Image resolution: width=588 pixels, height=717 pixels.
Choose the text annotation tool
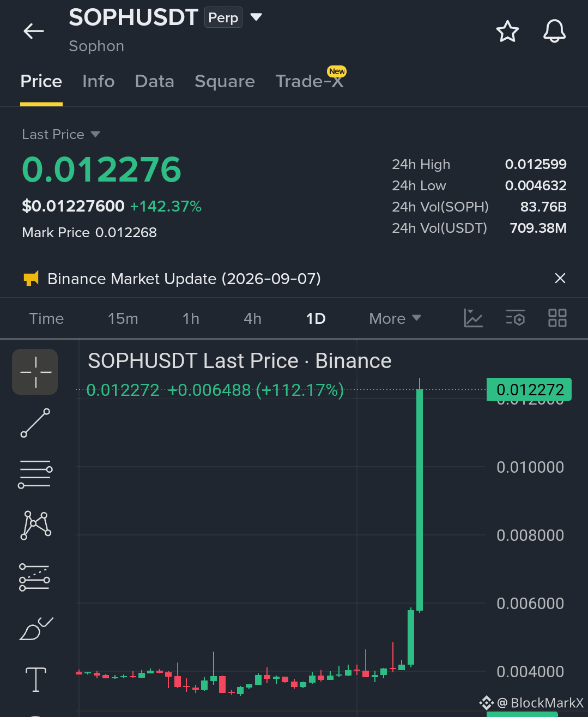[x=36, y=679]
